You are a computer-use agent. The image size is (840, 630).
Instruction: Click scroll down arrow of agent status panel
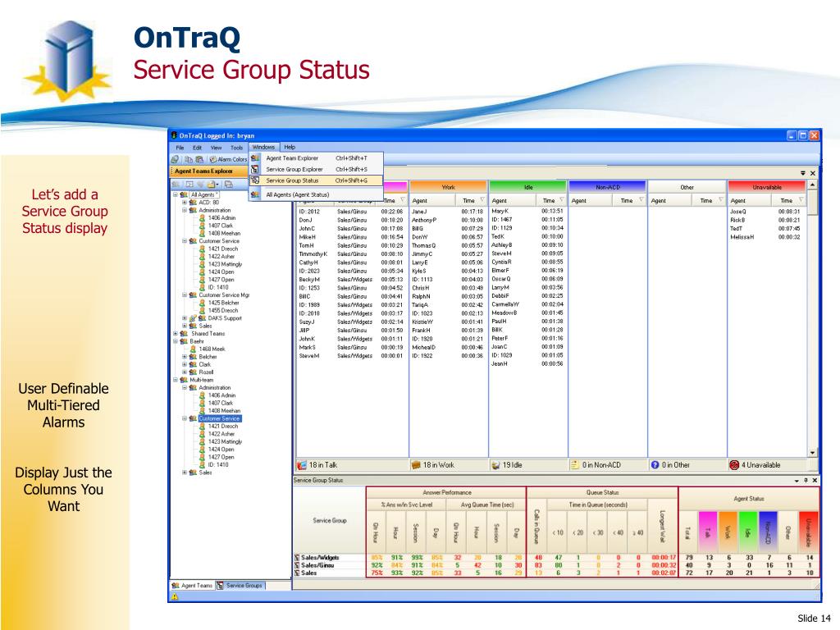tap(812, 453)
